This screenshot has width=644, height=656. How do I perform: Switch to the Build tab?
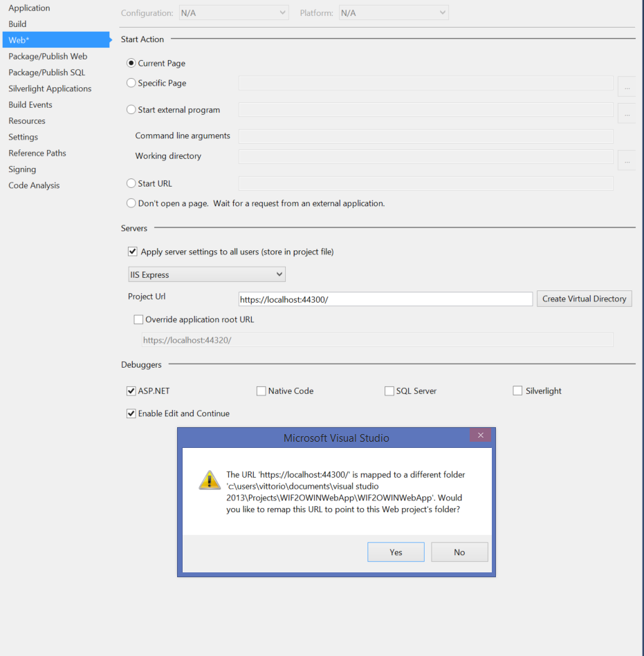tap(17, 24)
